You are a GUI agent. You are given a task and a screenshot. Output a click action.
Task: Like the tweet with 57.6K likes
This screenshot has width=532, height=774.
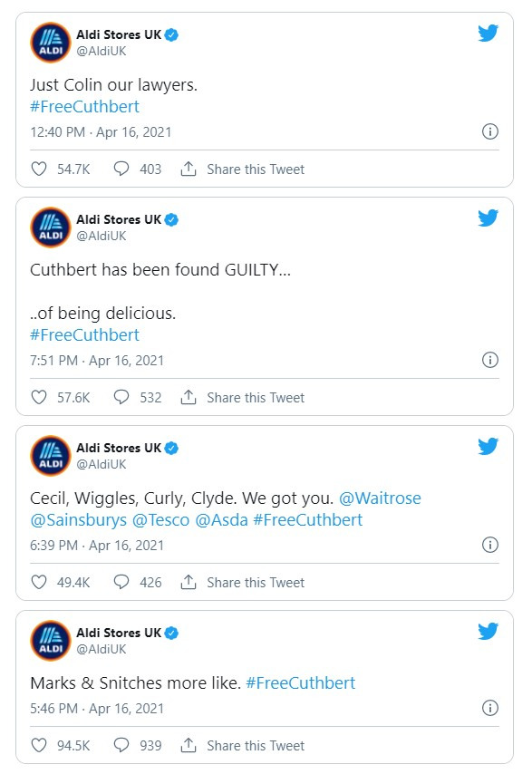click(39, 397)
